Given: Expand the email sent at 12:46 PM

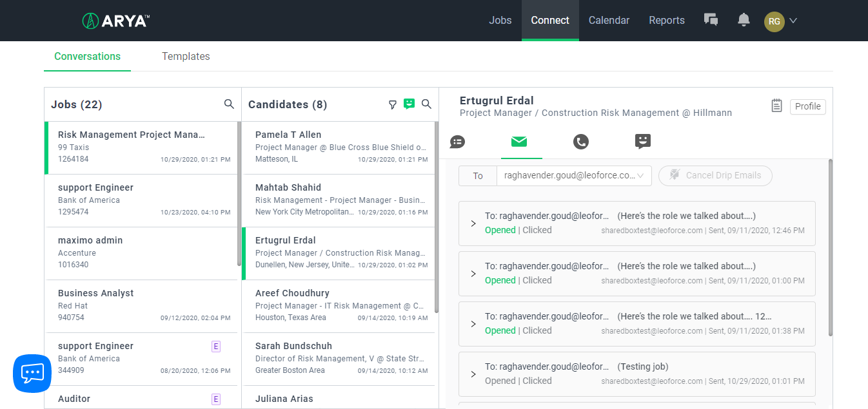Looking at the screenshot, I should click(x=473, y=224).
